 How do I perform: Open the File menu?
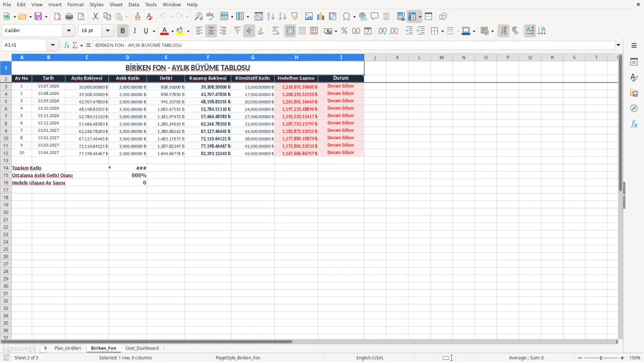[x=6, y=4]
